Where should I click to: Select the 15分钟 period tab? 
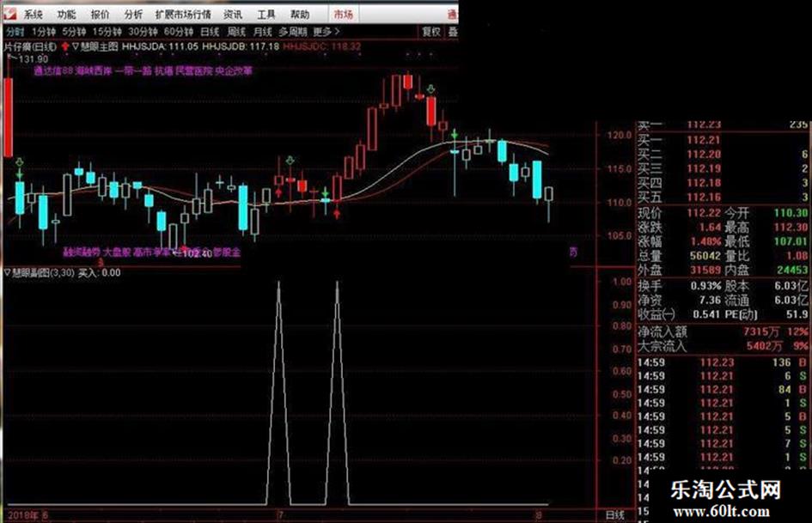click(107, 32)
